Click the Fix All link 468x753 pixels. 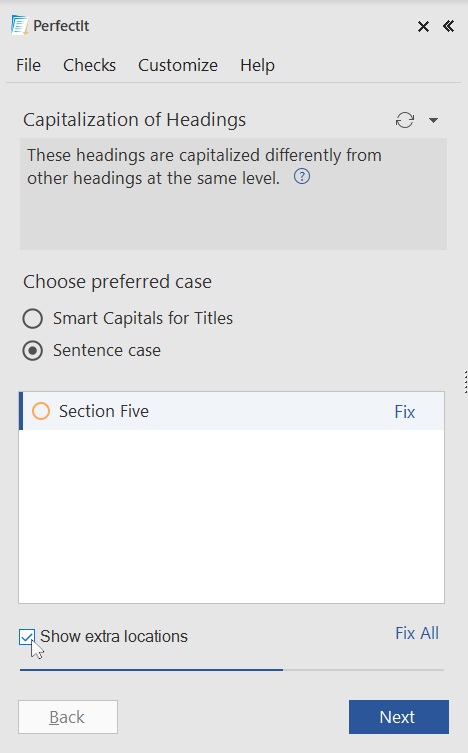pyautogui.click(x=417, y=633)
